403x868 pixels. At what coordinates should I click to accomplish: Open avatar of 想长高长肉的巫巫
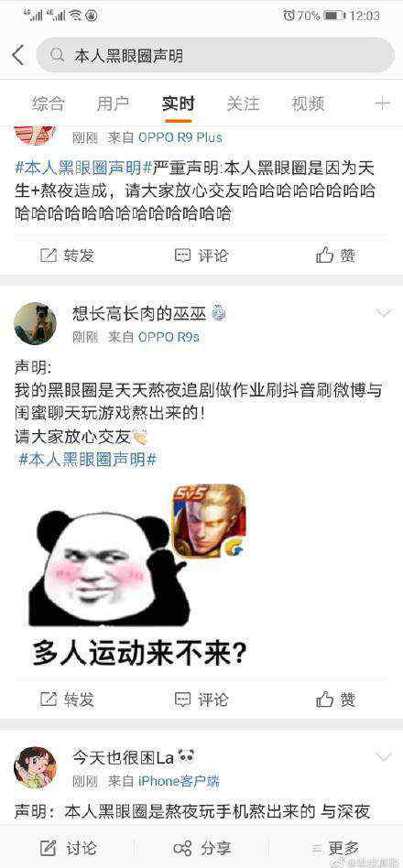[x=35, y=323]
